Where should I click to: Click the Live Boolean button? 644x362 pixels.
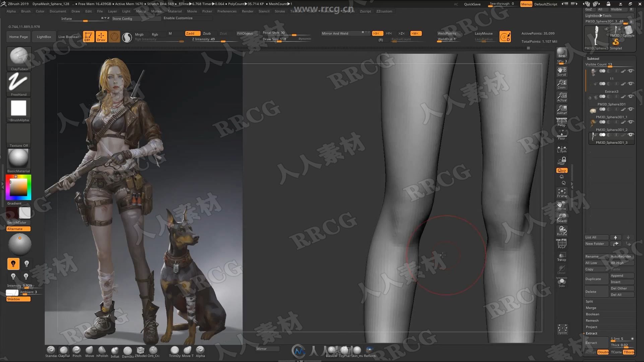69,37
